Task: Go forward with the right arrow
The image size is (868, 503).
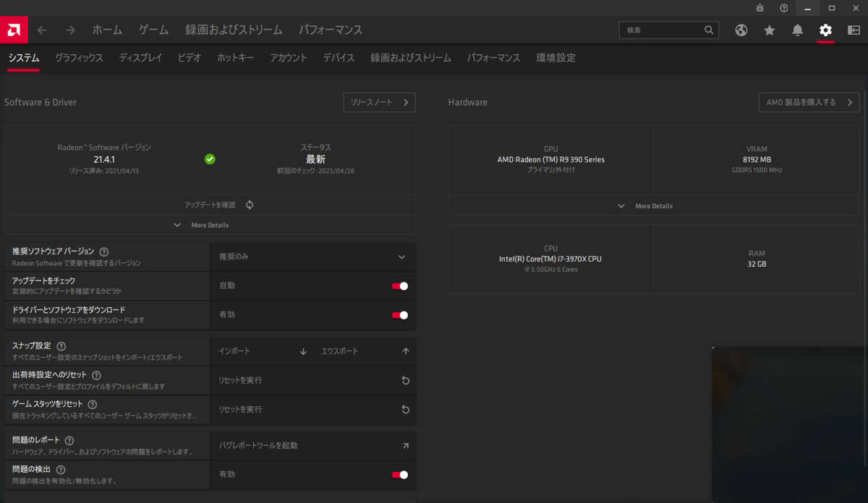Action: [x=70, y=30]
